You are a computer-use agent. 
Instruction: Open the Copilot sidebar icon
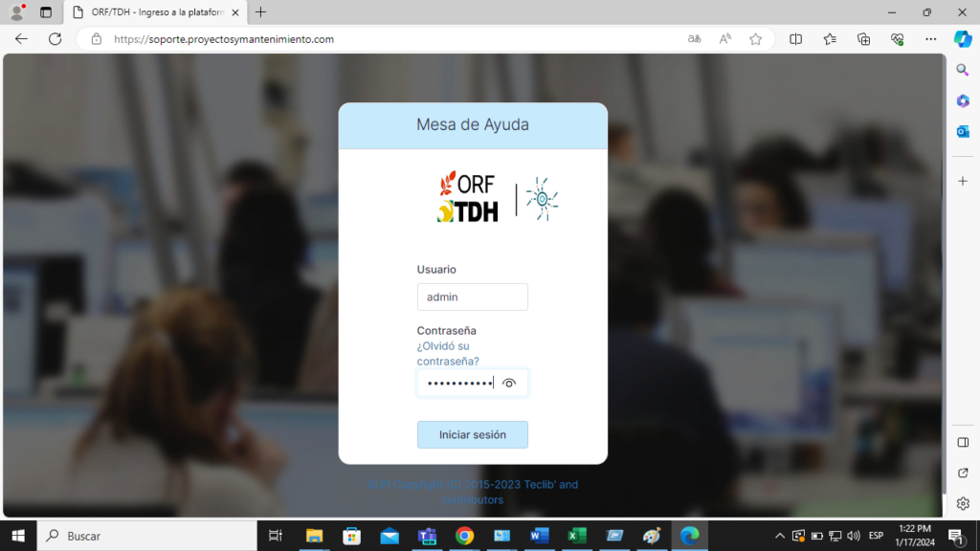(963, 39)
